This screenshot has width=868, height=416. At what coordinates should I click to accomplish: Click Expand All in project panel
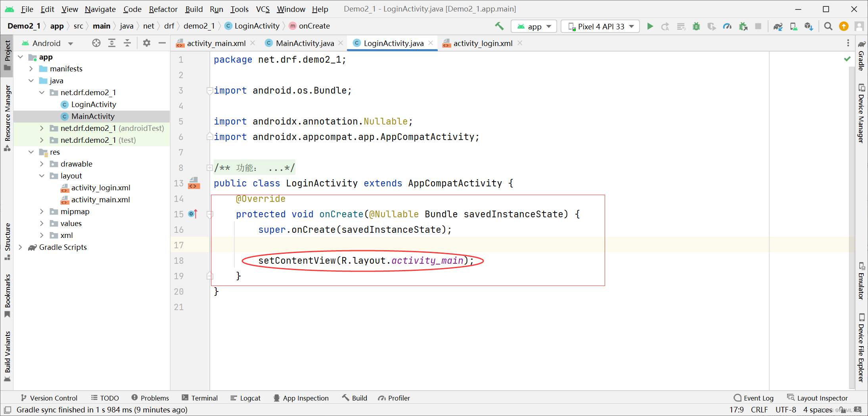(x=112, y=43)
